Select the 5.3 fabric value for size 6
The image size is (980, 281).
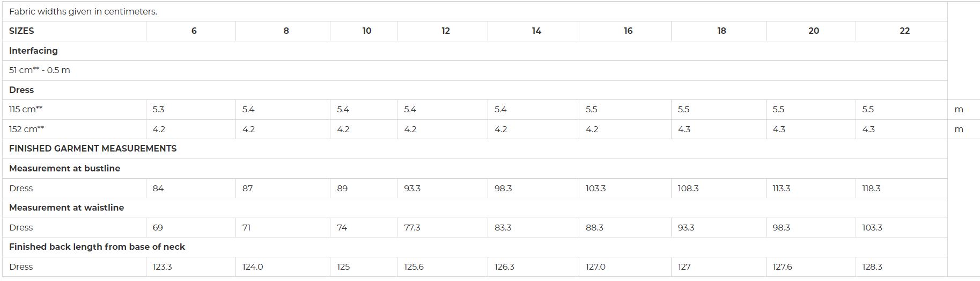(158, 110)
